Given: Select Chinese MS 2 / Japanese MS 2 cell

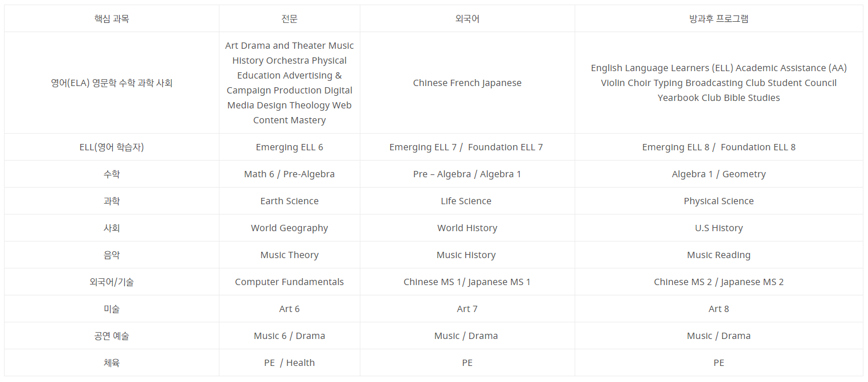Looking at the screenshot, I should pos(719,282).
